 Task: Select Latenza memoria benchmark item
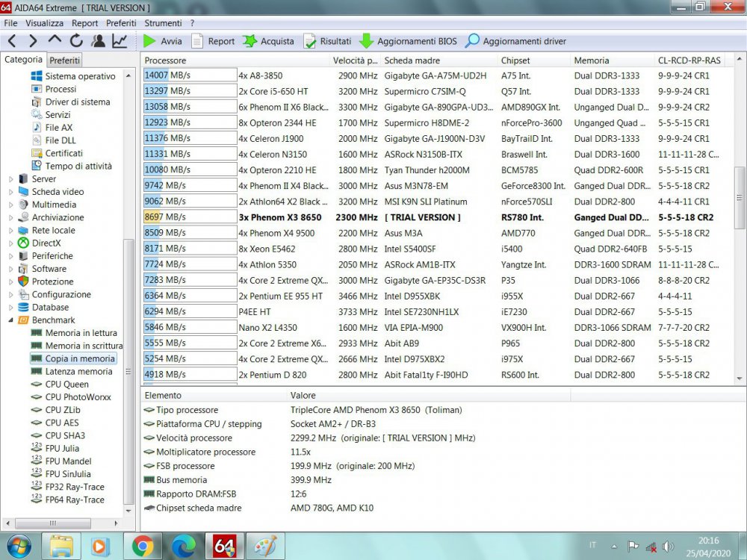tap(78, 371)
